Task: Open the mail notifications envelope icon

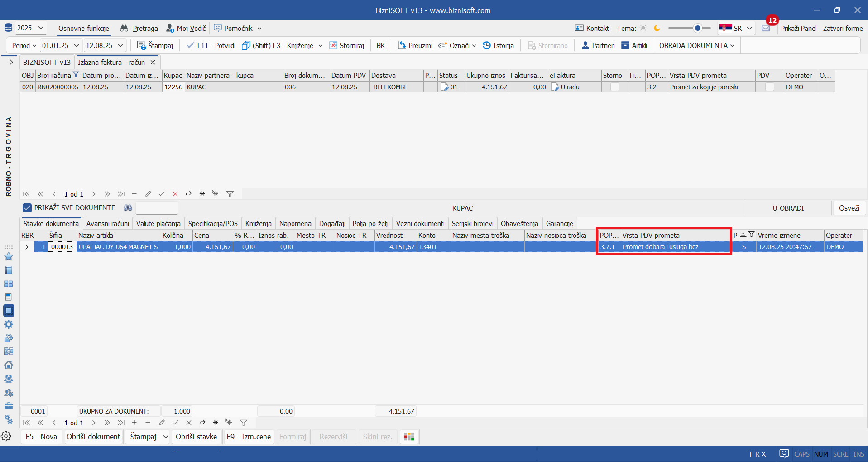Action: [x=766, y=28]
